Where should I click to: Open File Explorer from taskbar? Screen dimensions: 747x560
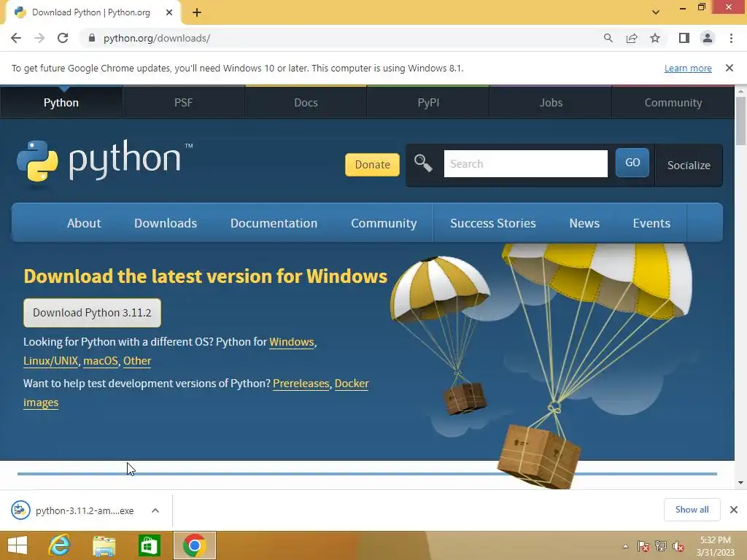[104, 545]
